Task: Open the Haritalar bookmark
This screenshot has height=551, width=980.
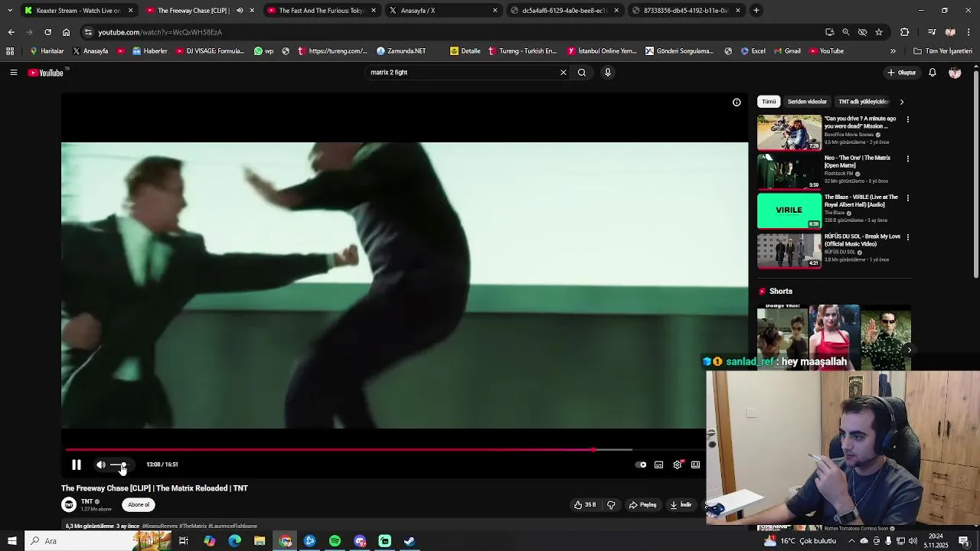Action: pyautogui.click(x=47, y=51)
